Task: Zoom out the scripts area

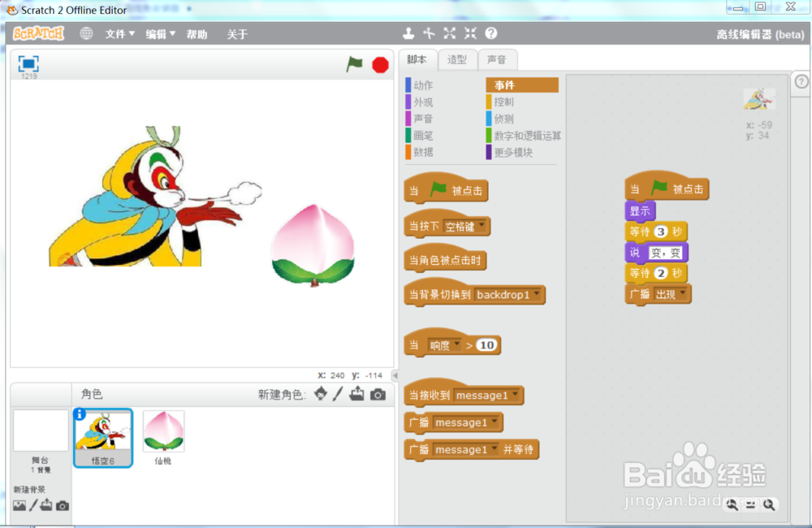Action: (732, 504)
